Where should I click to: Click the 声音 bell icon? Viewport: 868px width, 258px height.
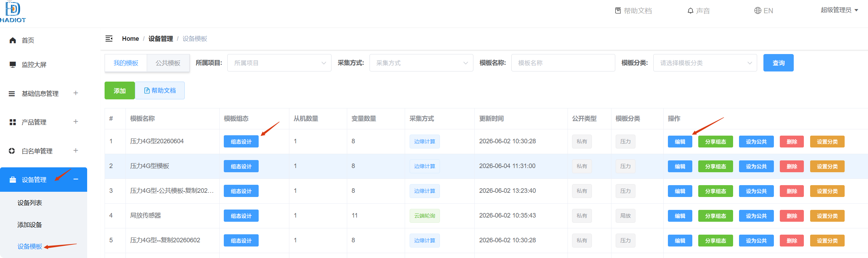[690, 11]
